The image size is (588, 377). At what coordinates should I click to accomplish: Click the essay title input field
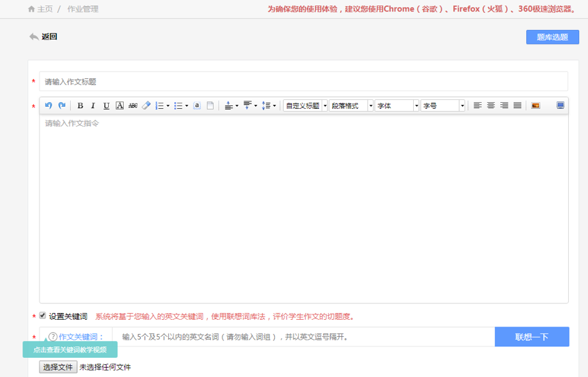pos(304,82)
